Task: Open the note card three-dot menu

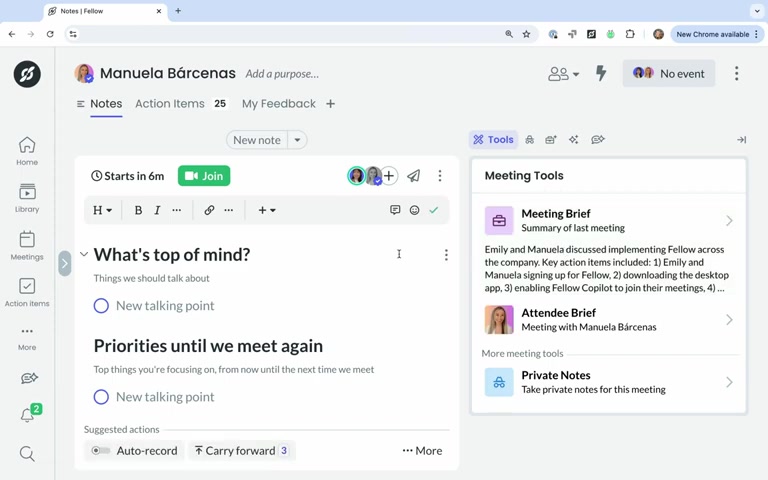Action: (x=440, y=176)
